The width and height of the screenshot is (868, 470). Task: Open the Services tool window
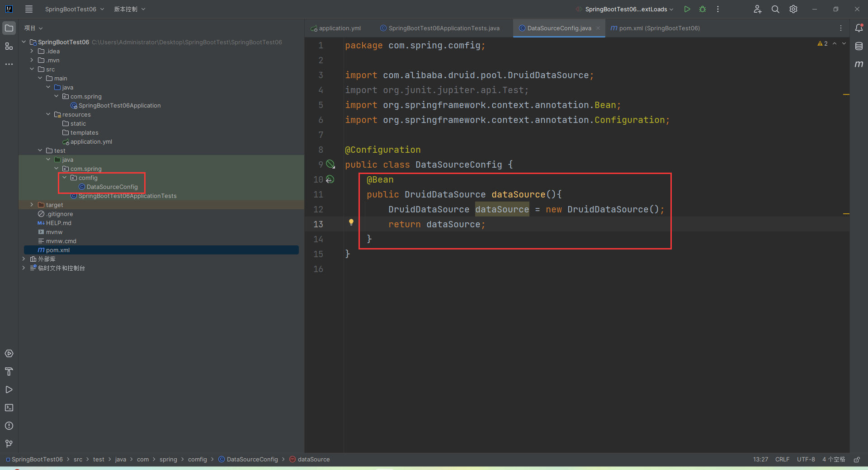[9, 353]
